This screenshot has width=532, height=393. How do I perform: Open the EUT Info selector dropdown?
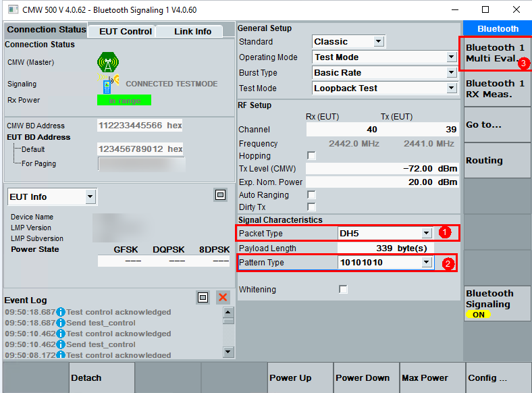(90, 197)
